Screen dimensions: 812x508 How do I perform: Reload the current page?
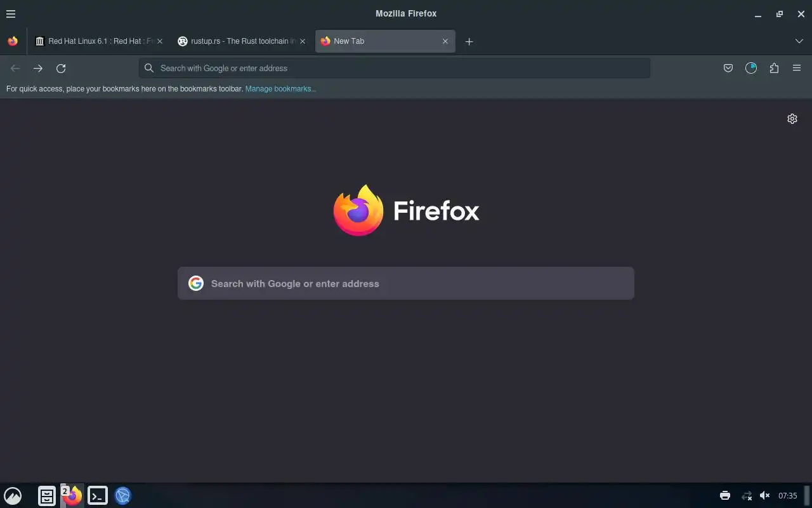click(x=61, y=68)
